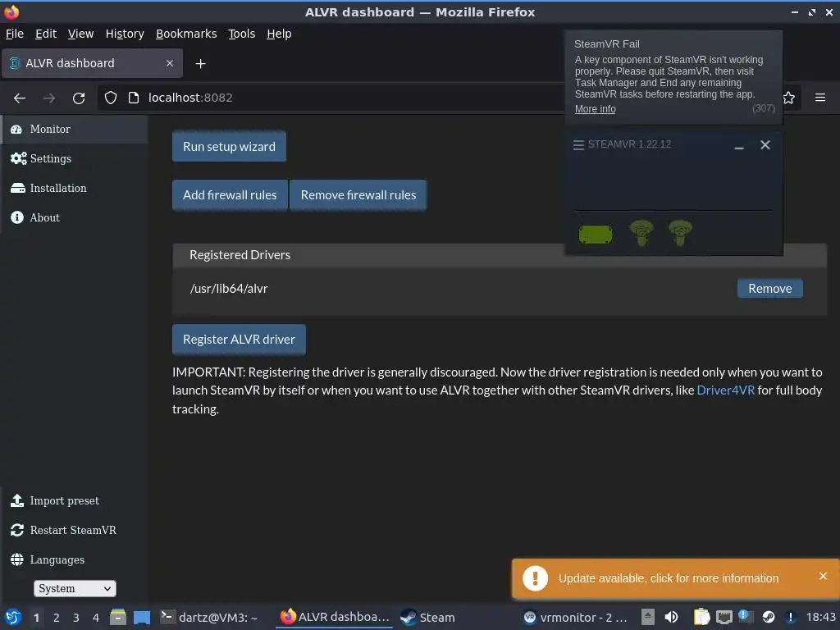Dismiss the Update available notification
840x630 pixels.
click(823, 576)
